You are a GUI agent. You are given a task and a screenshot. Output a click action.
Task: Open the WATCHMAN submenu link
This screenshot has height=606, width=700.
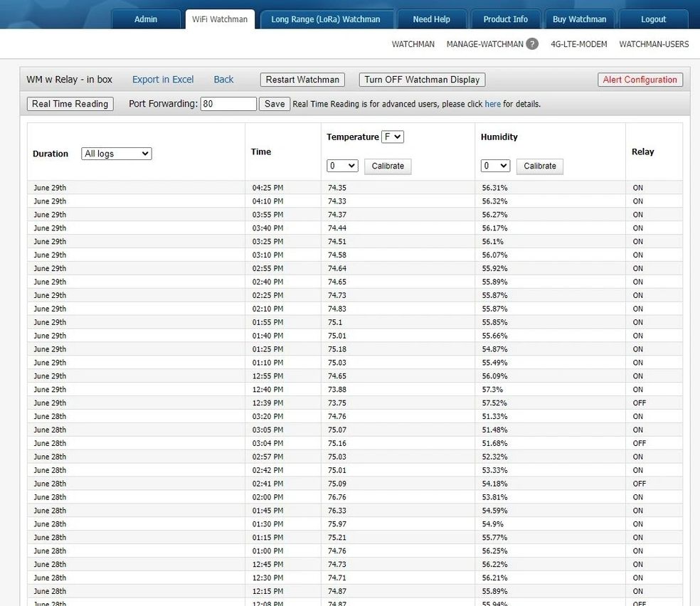(x=413, y=44)
